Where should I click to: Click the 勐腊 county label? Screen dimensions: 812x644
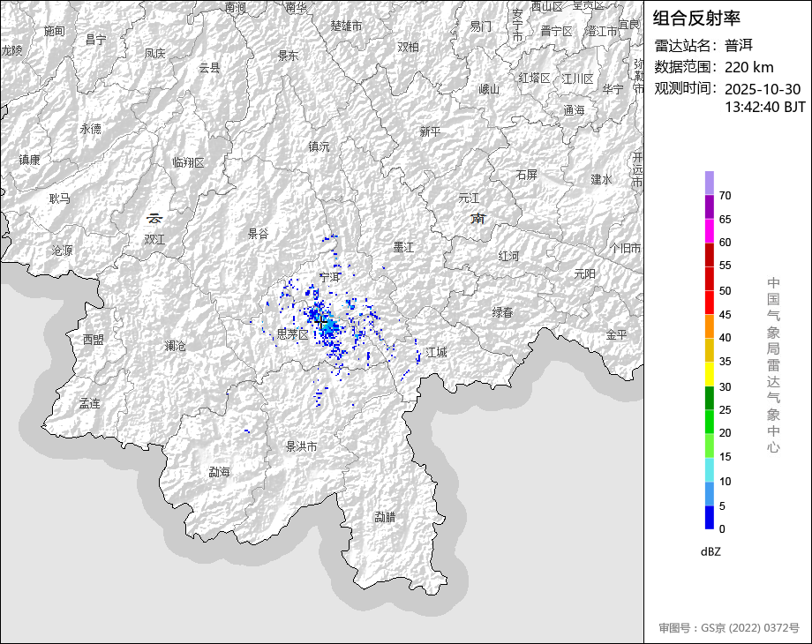click(x=385, y=516)
